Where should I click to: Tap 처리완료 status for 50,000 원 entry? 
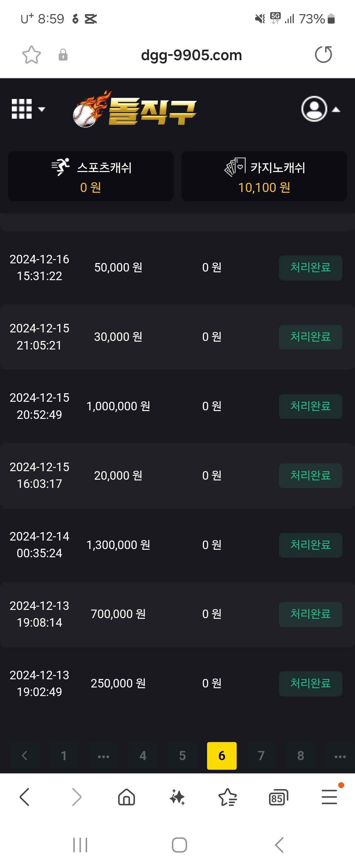coord(310,268)
